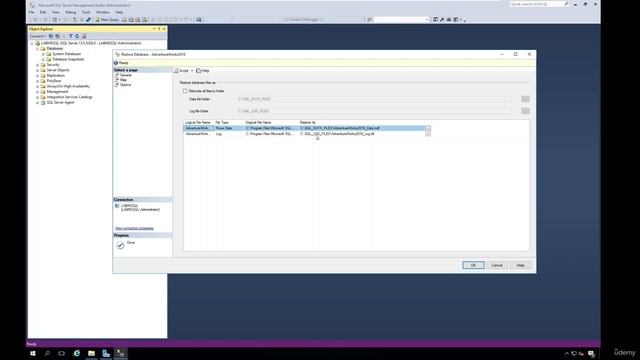Viewport: 640px width, 360px height.
Task: Open the Debug menu
Action: [71, 12]
